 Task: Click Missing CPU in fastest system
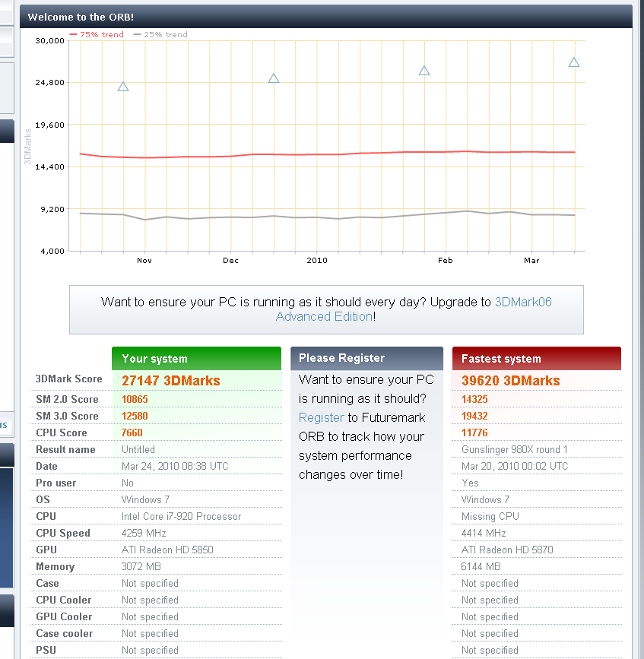(x=490, y=517)
